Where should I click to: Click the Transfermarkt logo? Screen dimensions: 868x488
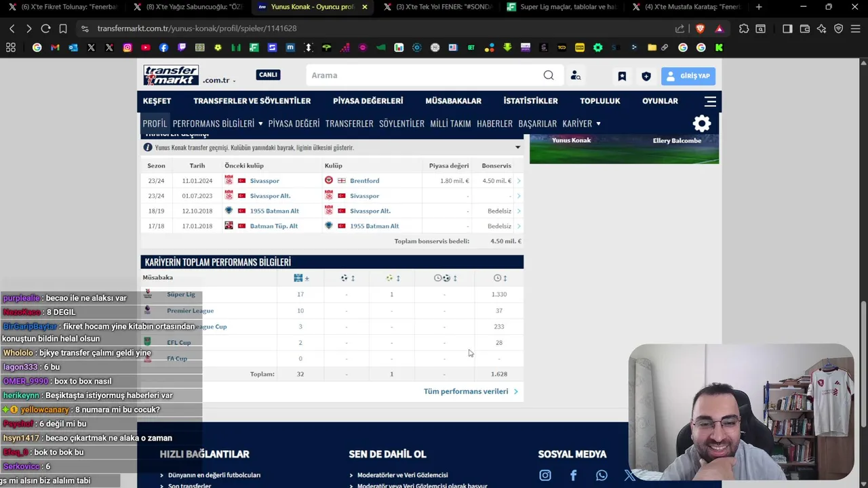click(x=171, y=75)
